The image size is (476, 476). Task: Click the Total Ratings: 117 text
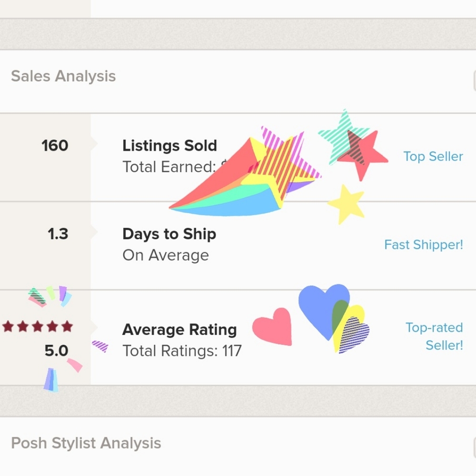[x=182, y=351]
